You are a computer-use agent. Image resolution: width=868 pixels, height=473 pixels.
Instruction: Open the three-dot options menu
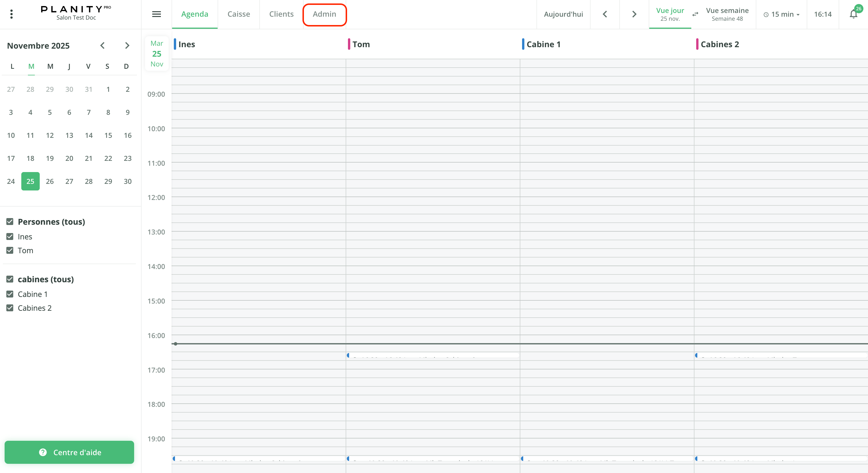coord(12,14)
